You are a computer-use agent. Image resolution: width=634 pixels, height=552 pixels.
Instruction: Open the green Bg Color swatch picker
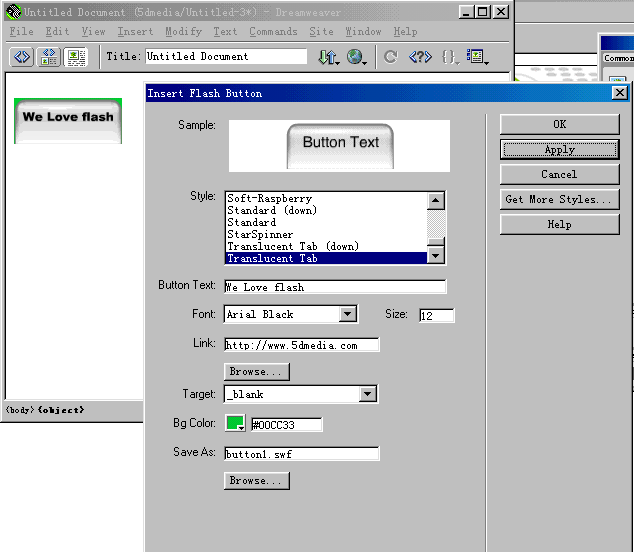[x=235, y=423]
